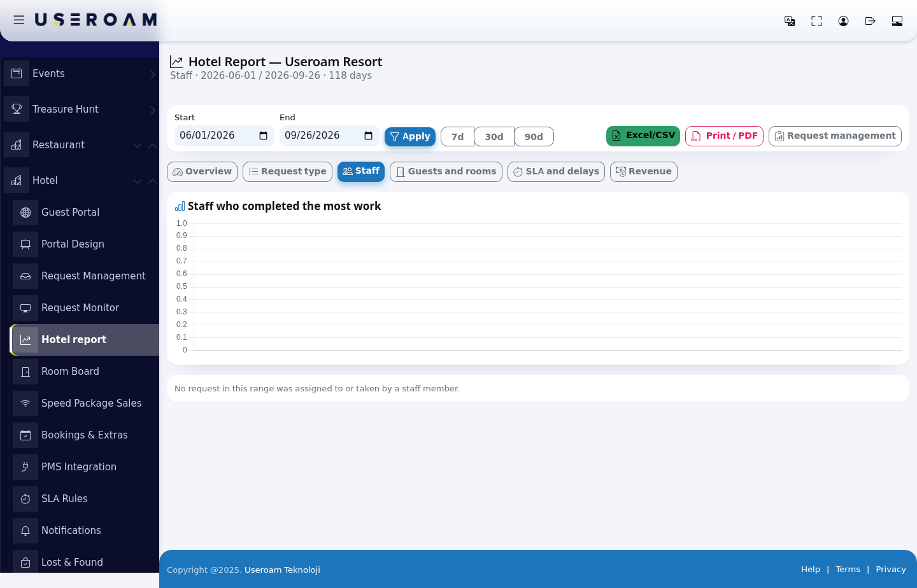
Task: Click the language translate icon
Action: pos(790,21)
